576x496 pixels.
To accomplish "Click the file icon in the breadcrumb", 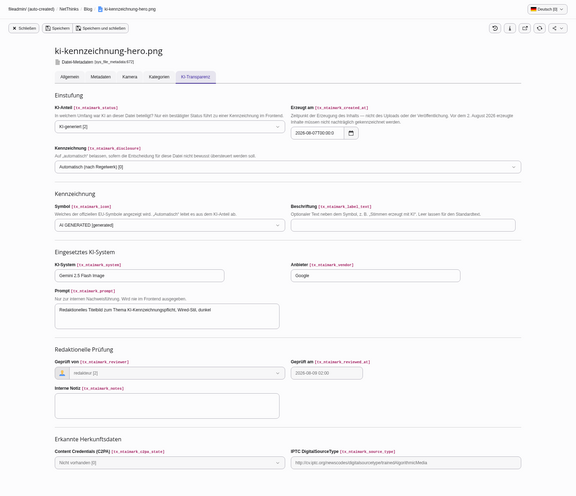I will (x=100, y=9).
